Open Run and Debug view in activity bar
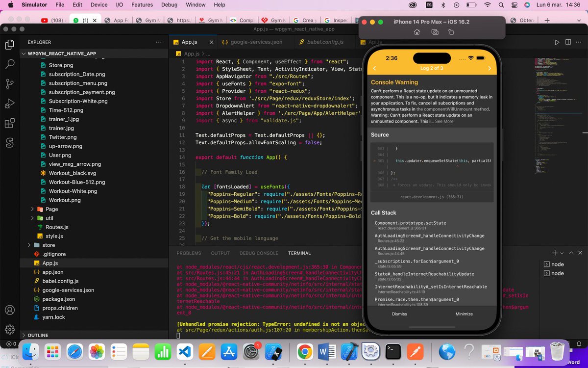 (9, 104)
